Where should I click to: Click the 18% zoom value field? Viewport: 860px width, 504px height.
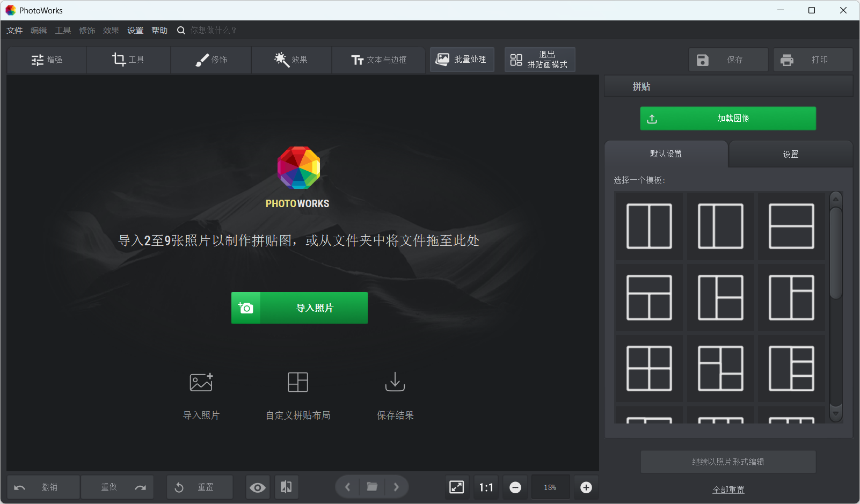(550, 487)
